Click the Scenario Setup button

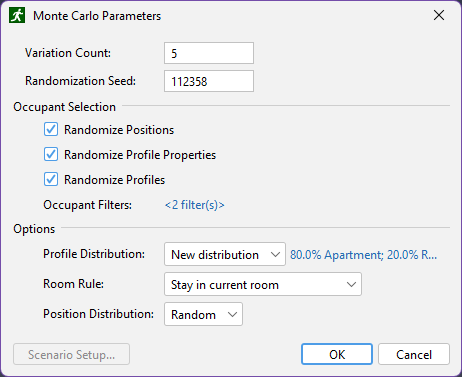point(71,354)
